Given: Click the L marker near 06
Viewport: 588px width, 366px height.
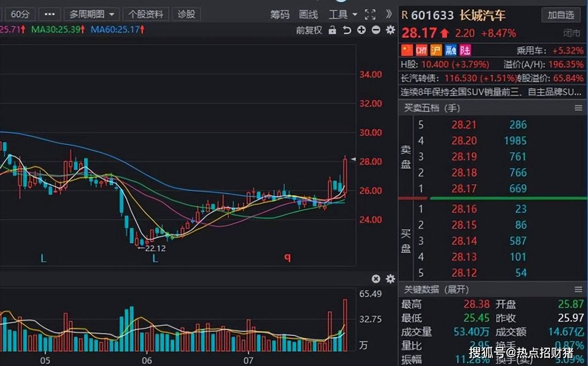Looking at the screenshot, I should (x=155, y=259).
